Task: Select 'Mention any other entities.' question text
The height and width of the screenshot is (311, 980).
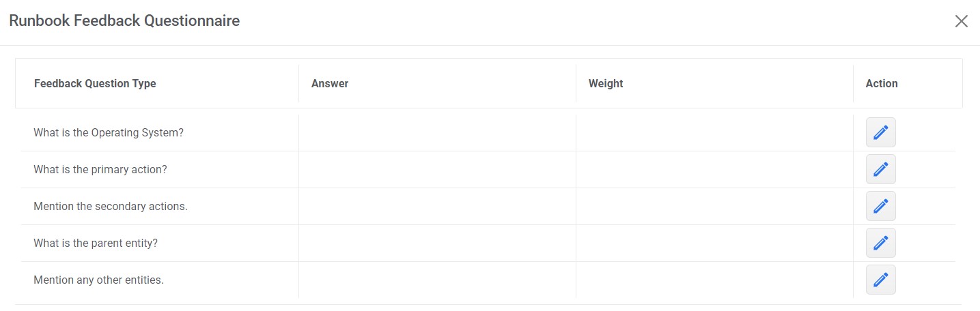Action: [99, 280]
